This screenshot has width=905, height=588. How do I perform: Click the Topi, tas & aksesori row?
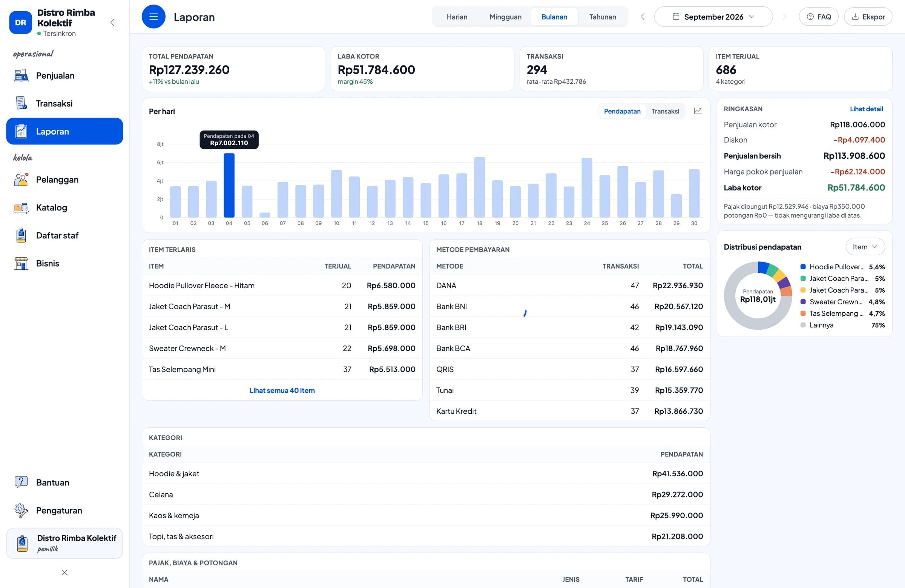(426, 536)
